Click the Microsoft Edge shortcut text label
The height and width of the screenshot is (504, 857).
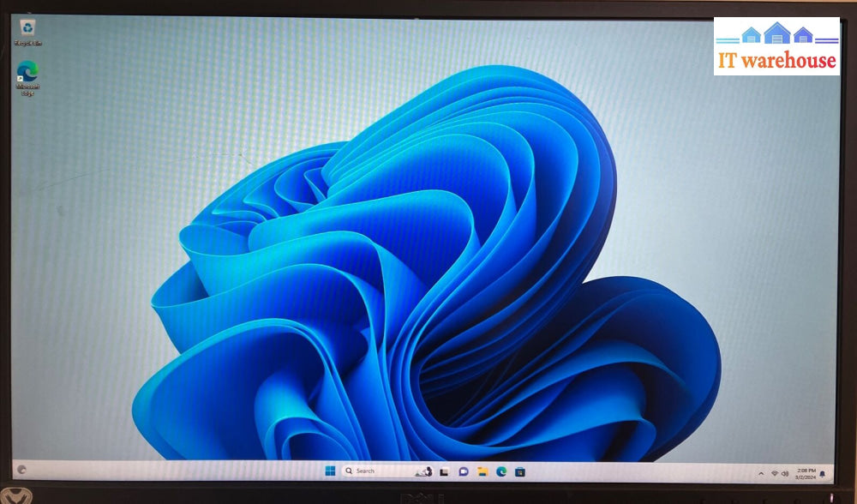pos(27,89)
